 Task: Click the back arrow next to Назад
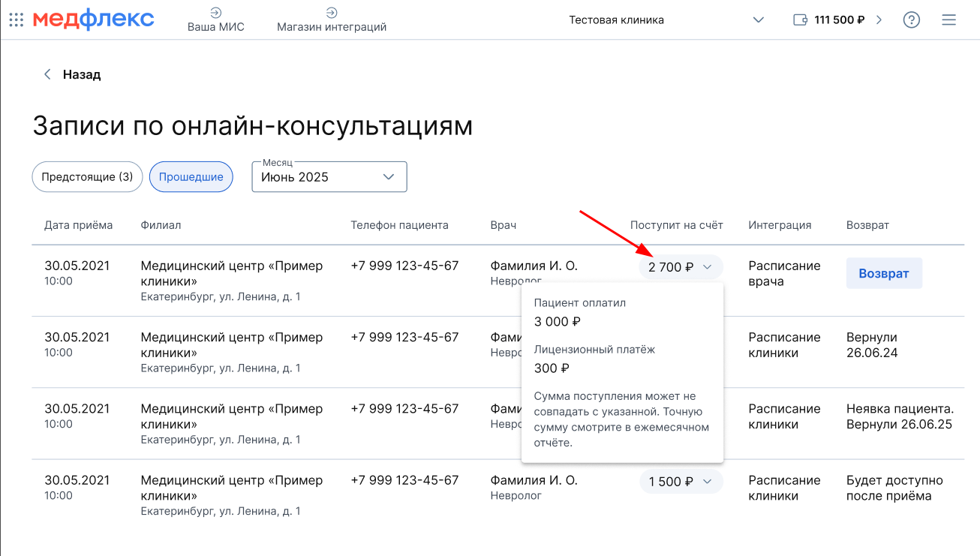click(47, 74)
